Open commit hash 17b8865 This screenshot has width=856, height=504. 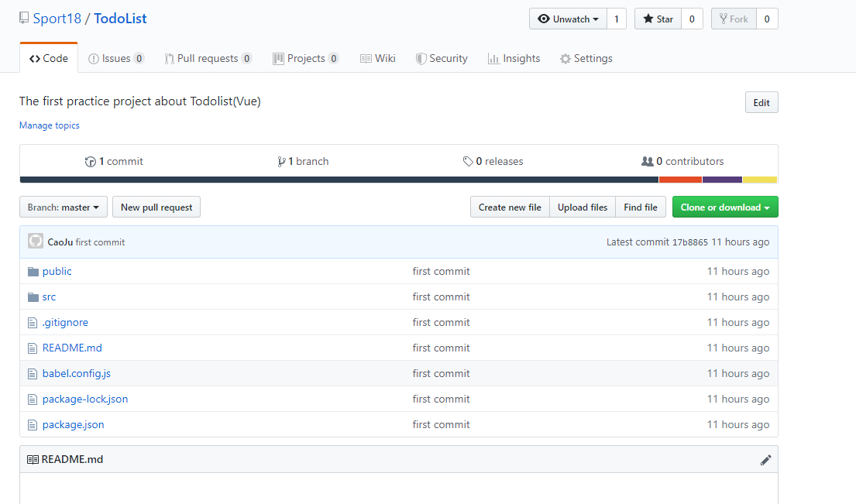pos(690,242)
